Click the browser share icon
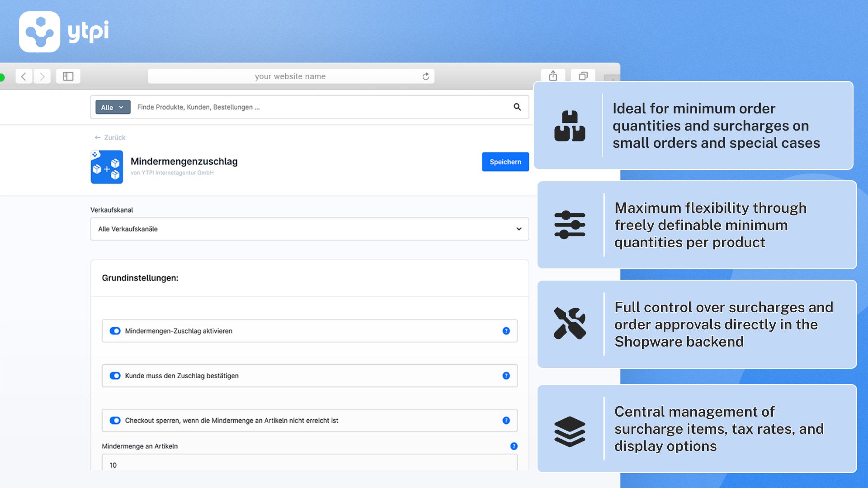868x488 pixels. [x=553, y=76]
